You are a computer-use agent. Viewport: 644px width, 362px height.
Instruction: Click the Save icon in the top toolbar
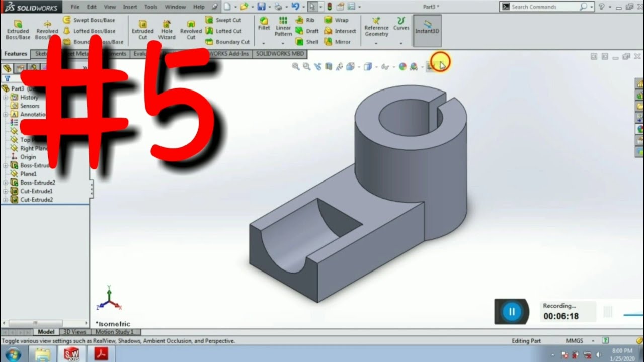(x=261, y=7)
